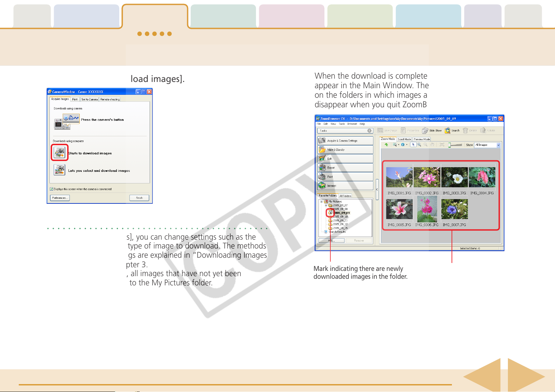Click the selection list icon in browser toolbar
This screenshot has width=555, height=392.
coord(395,144)
